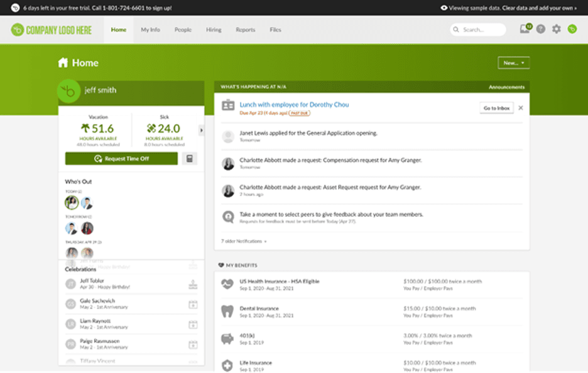
Task: Click the piggy bank 401(k) icon
Action: (x=227, y=338)
